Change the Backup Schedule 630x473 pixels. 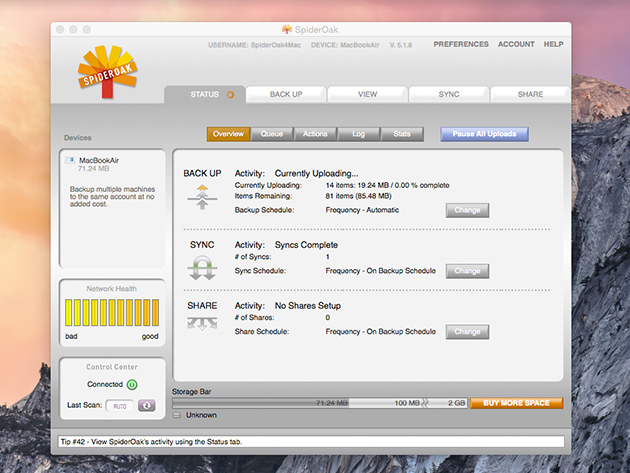(467, 210)
